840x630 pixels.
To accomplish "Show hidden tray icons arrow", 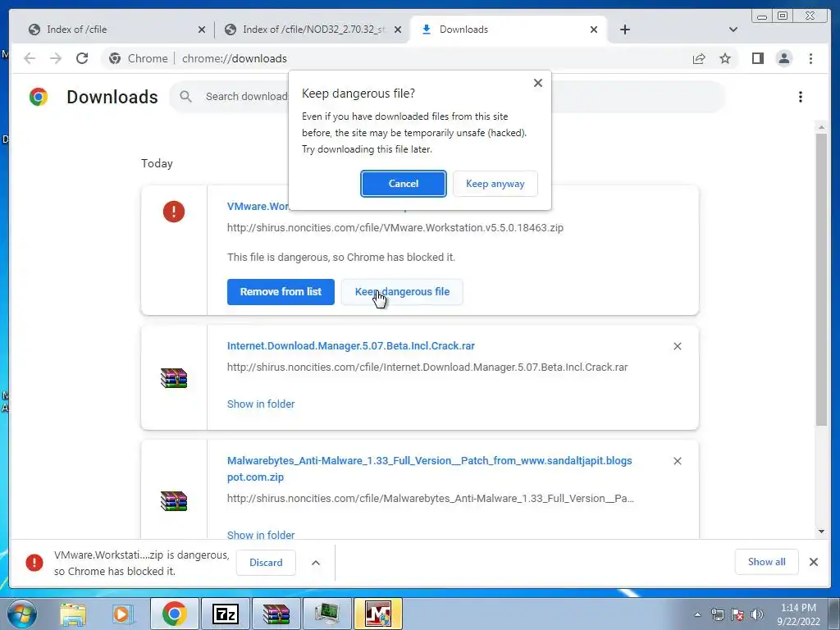I will tap(697, 614).
